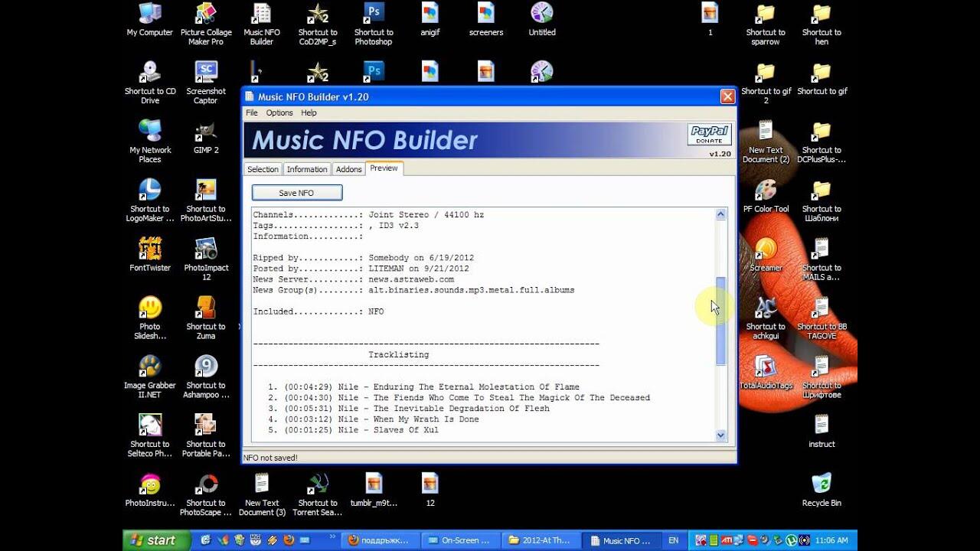Open the Recycle Bin icon

821,485
